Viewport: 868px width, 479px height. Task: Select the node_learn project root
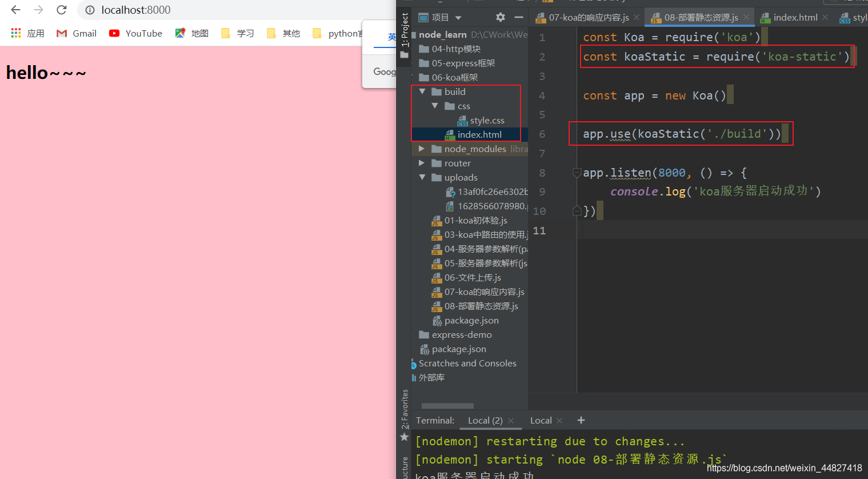443,34
